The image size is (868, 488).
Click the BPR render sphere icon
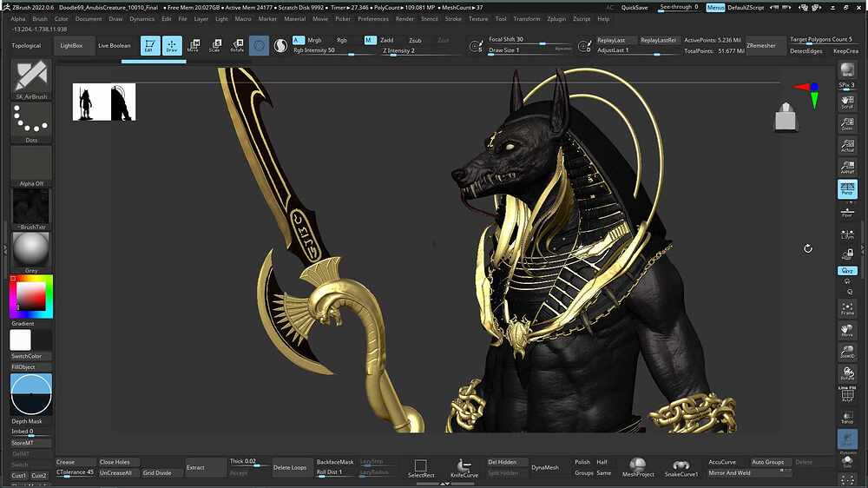pos(847,69)
